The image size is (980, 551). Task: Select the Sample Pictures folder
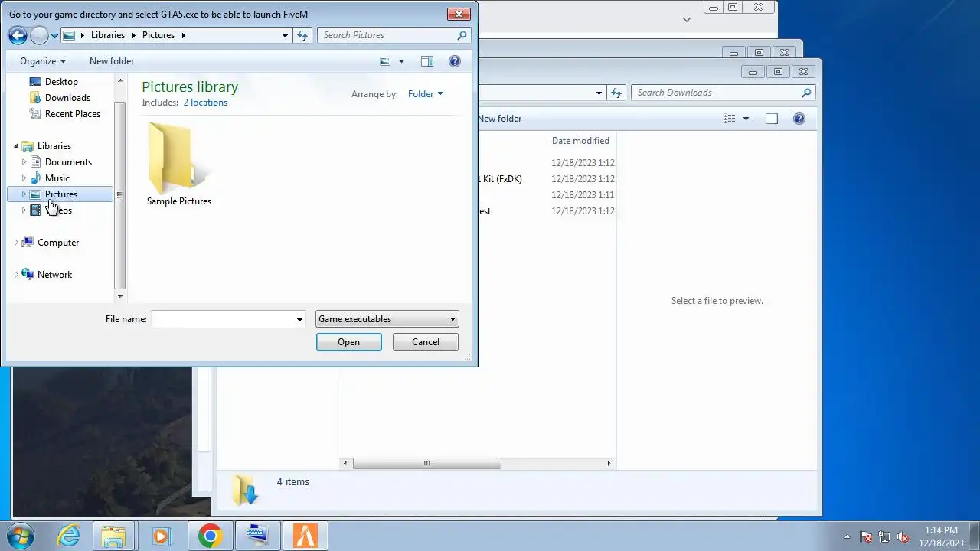tap(179, 165)
